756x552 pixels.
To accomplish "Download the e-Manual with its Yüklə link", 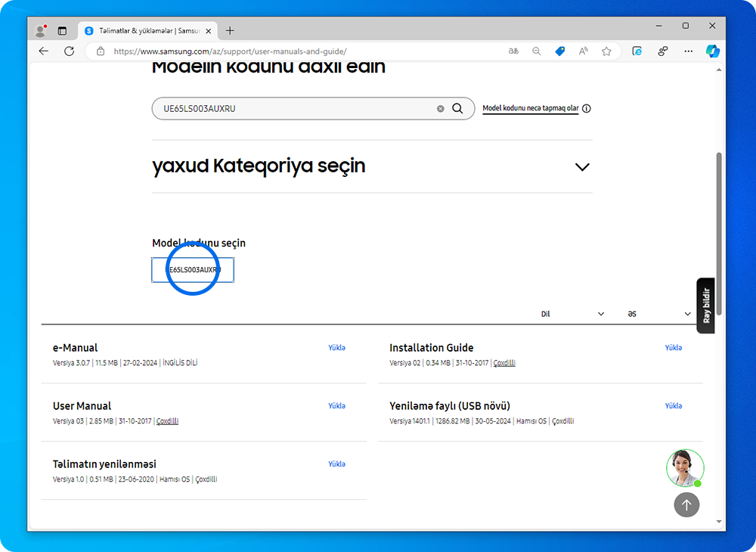I will click(336, 347).
